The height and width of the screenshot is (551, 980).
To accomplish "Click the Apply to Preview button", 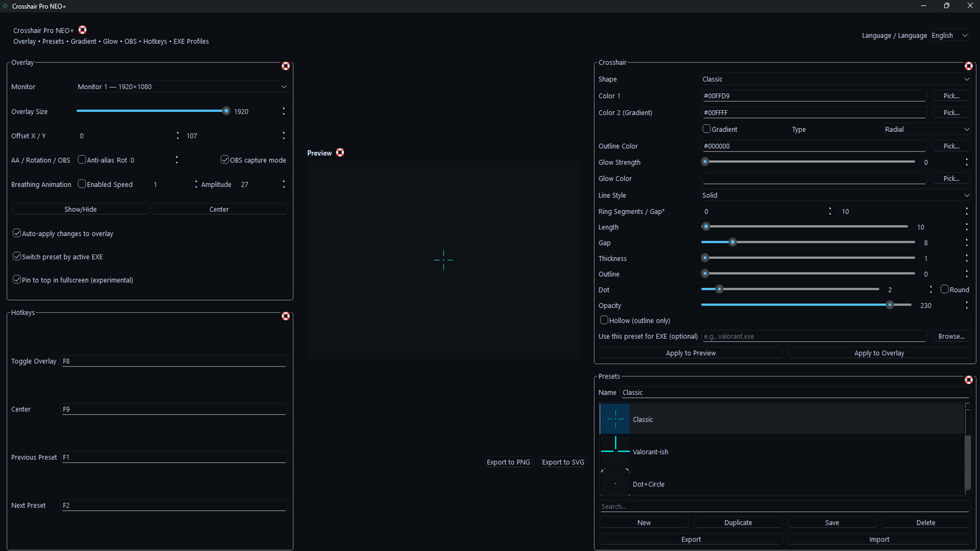I will (x=690, y=353).
